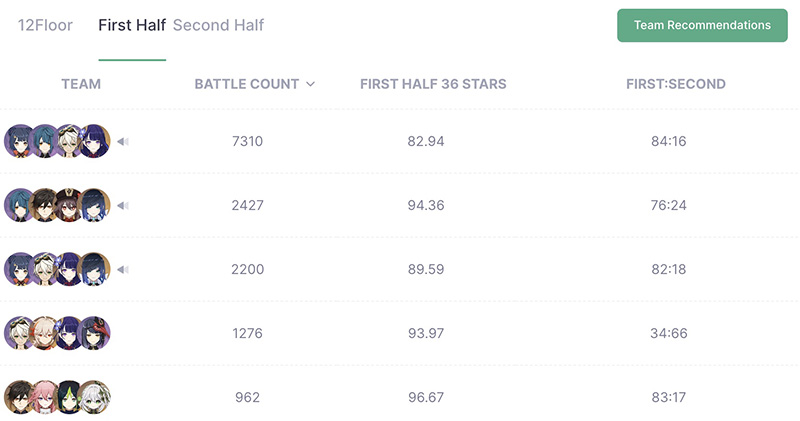Image resolution: width=800 pixels, height=421 pixels.
Task: Click the Hu Tao avatar in the 2427 row
Action: [x=69, y=205]
